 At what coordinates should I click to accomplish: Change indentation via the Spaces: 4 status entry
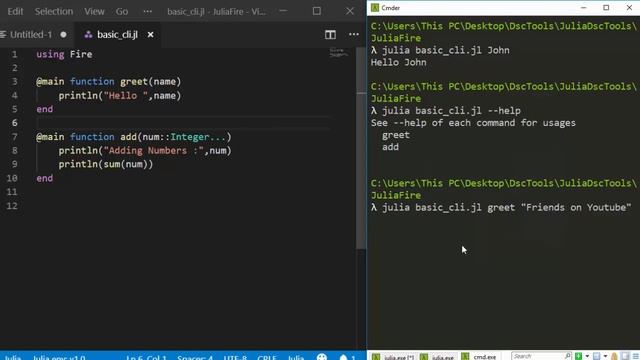[195, 357]
